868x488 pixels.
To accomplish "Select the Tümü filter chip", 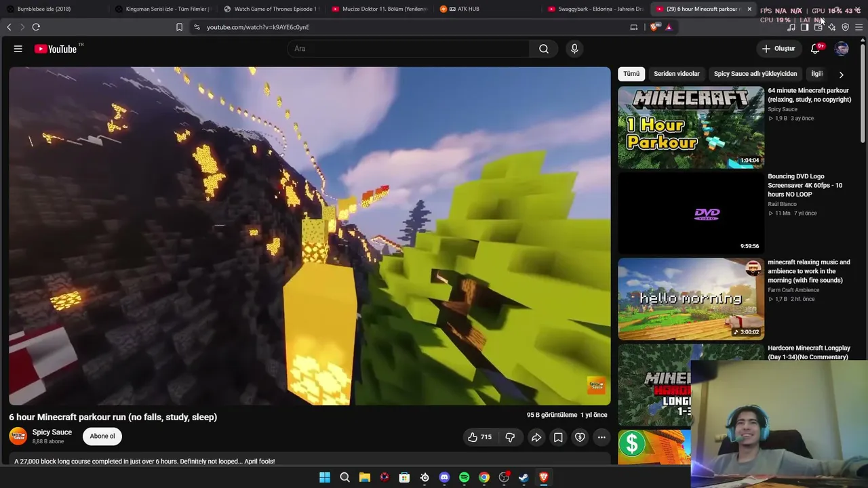I will tap(631, 74).
